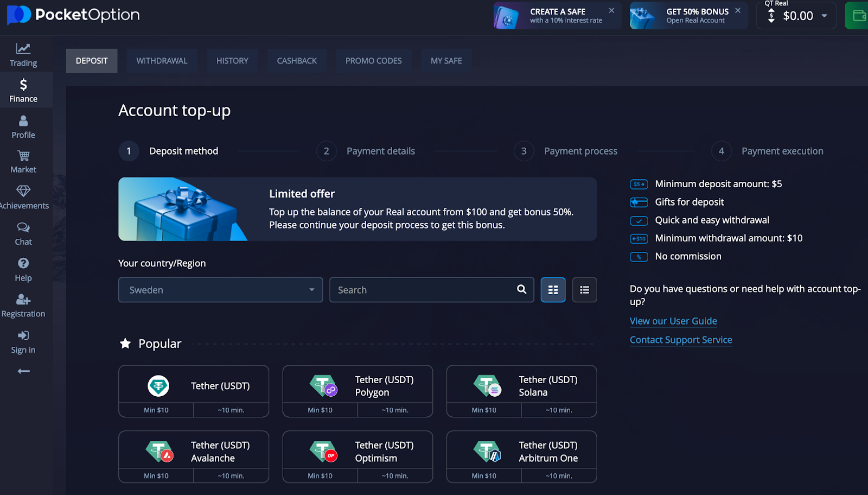Click the Tether Optimism coin icon
868x495 pixels.
click(323, 452)
